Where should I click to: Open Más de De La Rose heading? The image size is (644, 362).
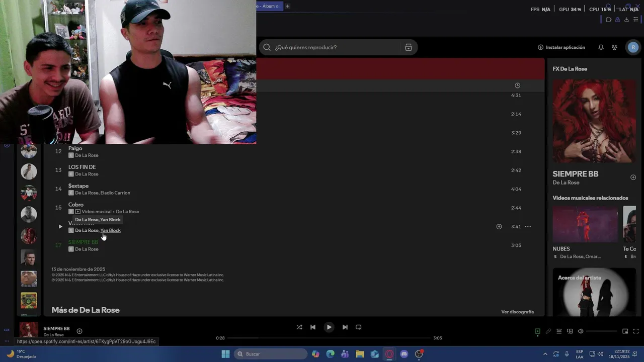pos(86,310)
